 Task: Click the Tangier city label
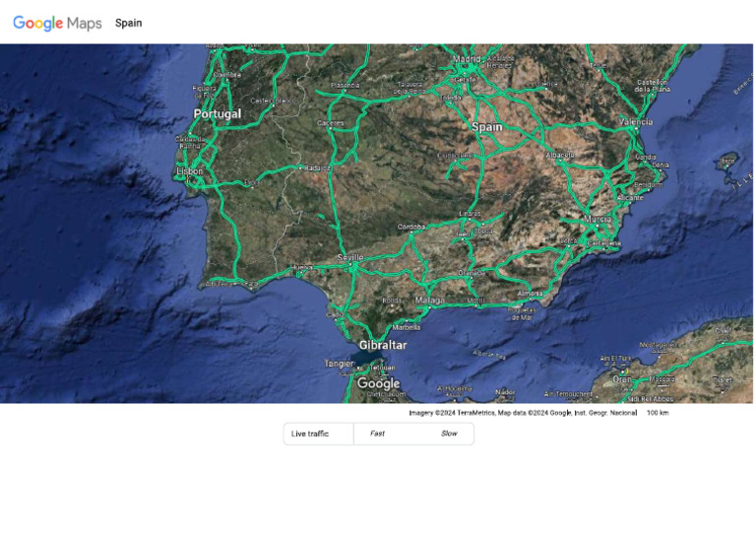pos(339,364)
